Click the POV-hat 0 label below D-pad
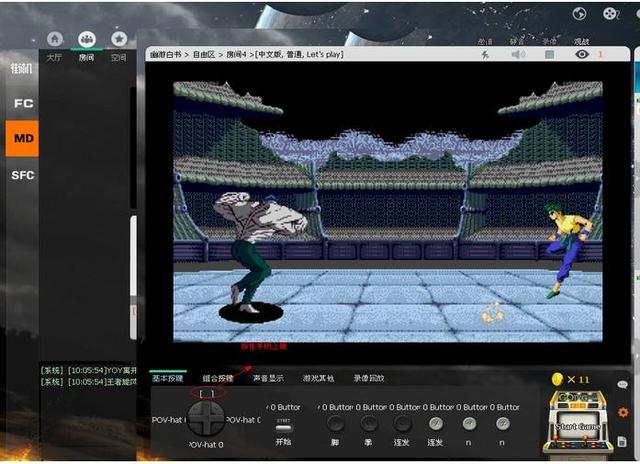The image size is (640, 464). coord(206,445)
